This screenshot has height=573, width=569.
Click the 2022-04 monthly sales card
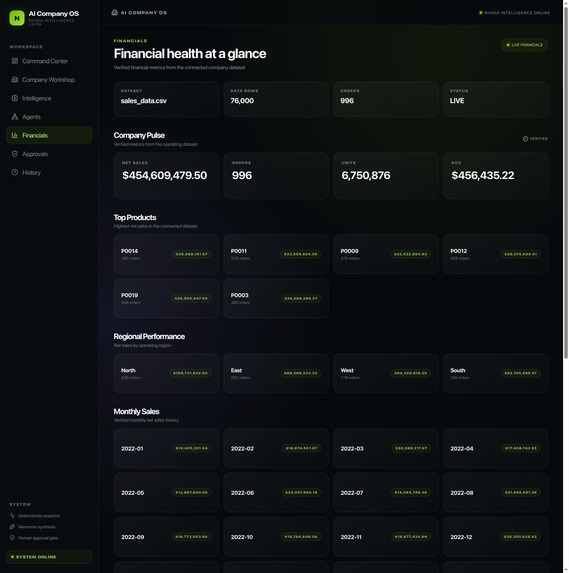[495, 448]
